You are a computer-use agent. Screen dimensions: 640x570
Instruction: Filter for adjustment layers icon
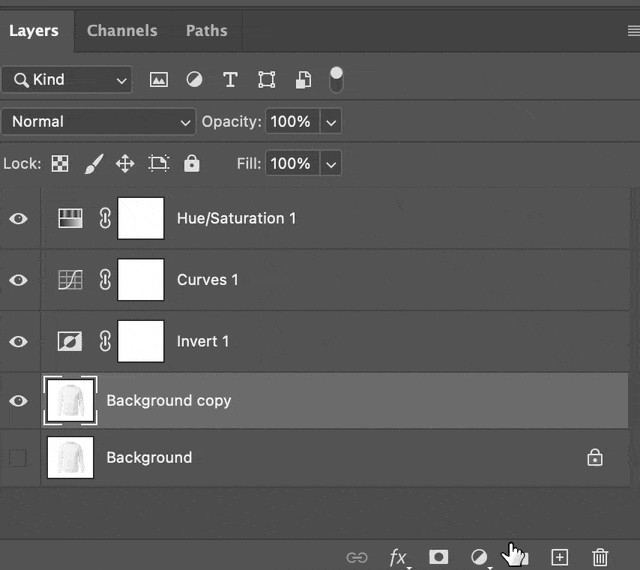(x=194, y=80)
